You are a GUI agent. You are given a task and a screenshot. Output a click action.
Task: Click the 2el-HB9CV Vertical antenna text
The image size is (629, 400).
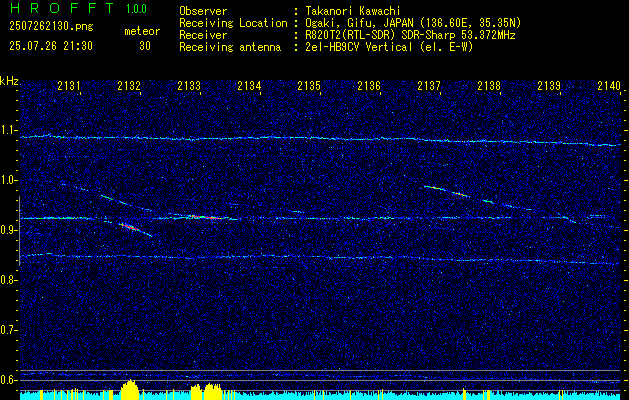[x=388, y=47]
